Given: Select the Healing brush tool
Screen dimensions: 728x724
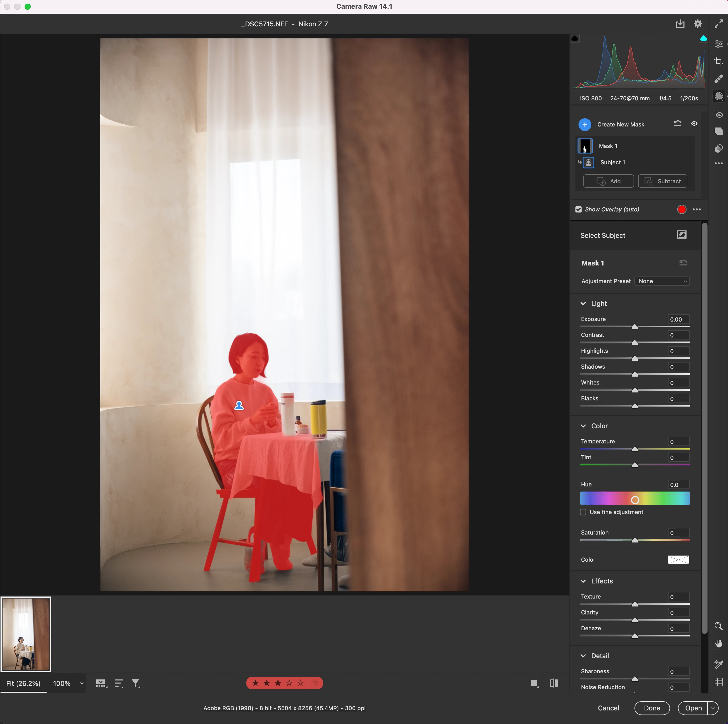Looking at the screenshot, I should (718, 79).
